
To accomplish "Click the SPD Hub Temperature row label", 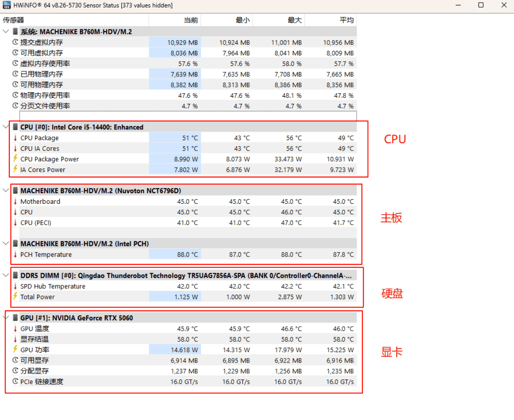I will (53, 286).
